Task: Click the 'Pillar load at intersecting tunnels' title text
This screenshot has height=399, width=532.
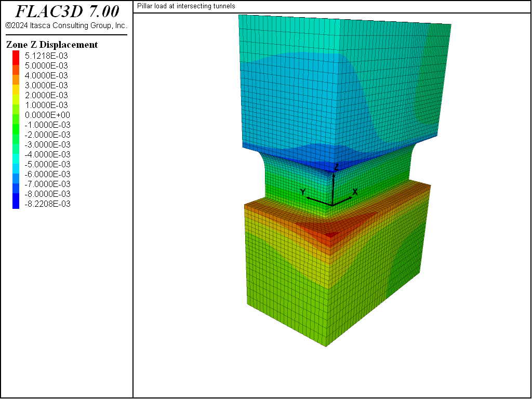Action: point(186,6)
